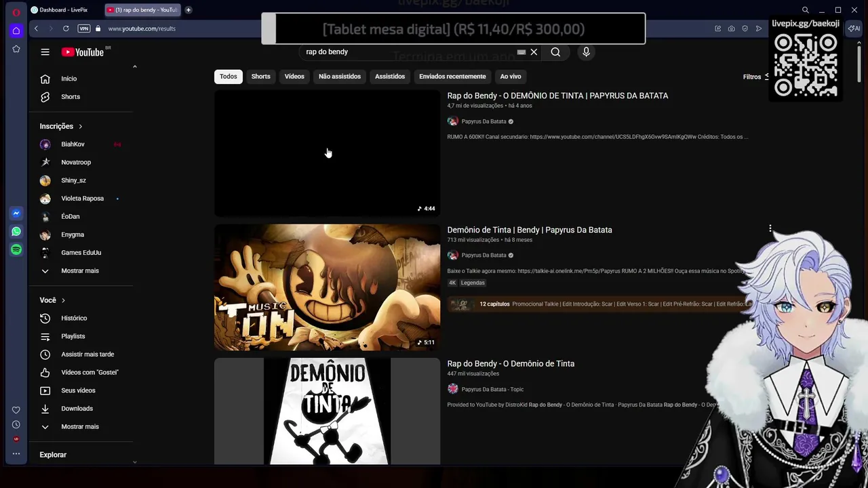Image resolution: width=868 pixels, height=488 pixels.
Task: Open a new browser tab with plus
Action: point(189,10)
